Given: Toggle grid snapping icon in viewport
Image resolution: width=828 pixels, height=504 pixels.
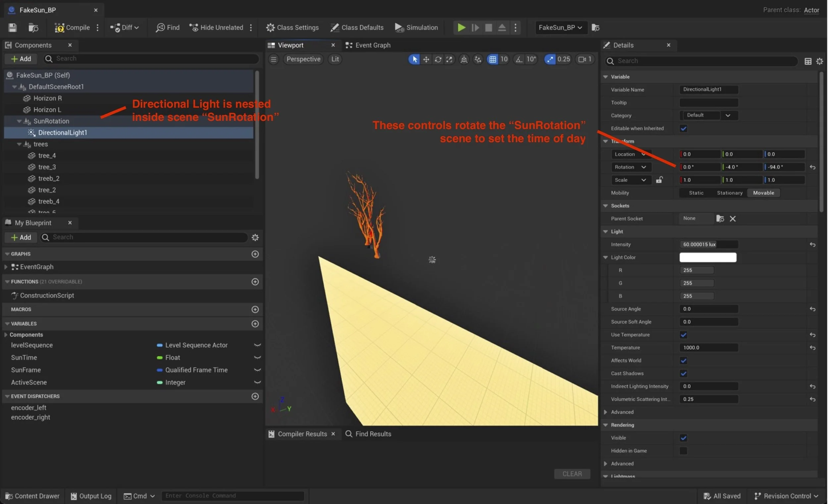Looking at the screenshot, I should tap(492, 59).
